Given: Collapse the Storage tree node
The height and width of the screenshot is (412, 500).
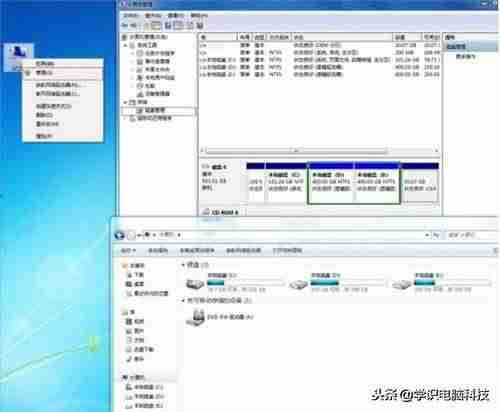Looking at the screenshot, I should (x=126, y=102).
